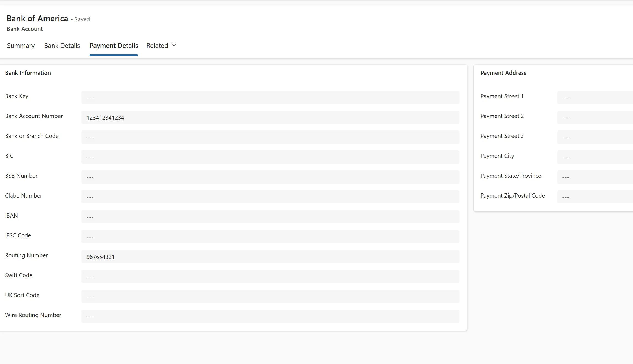The height and width of the screenshot is (364, 633).
Task: Click the Payment Zip/Postal Code field
Action: click(595, 197)
